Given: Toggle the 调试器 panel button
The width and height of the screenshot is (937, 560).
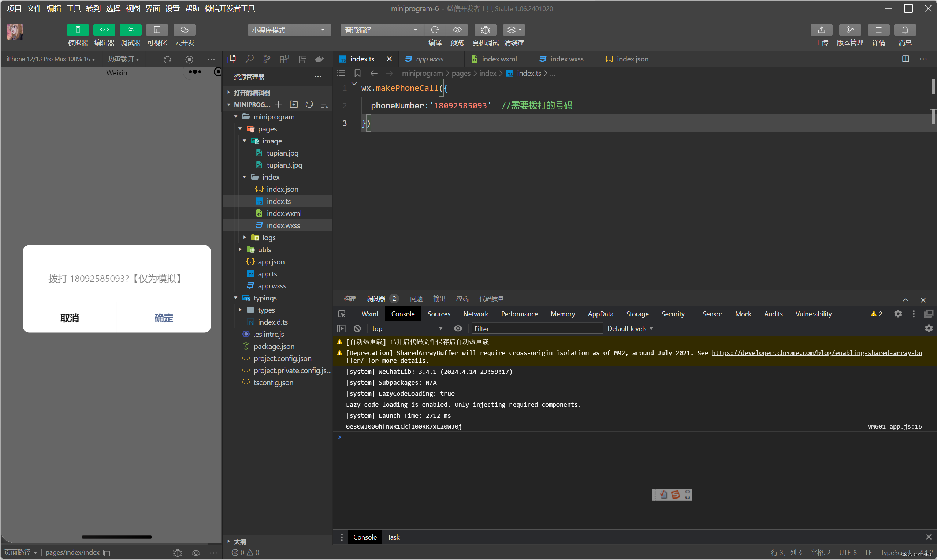Looking at the screenshot, I should click(x=131, y=30).
